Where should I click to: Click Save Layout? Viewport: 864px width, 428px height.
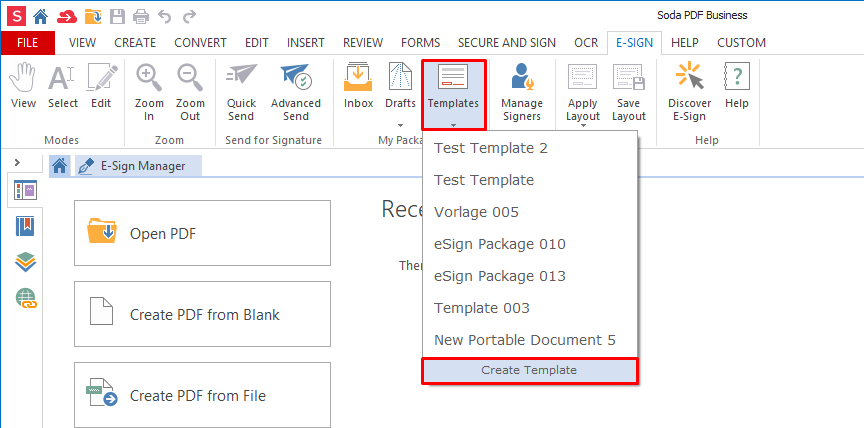(629, 93)
